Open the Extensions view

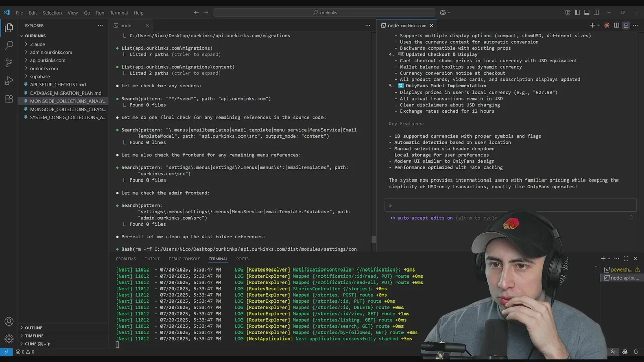(9, 98)
